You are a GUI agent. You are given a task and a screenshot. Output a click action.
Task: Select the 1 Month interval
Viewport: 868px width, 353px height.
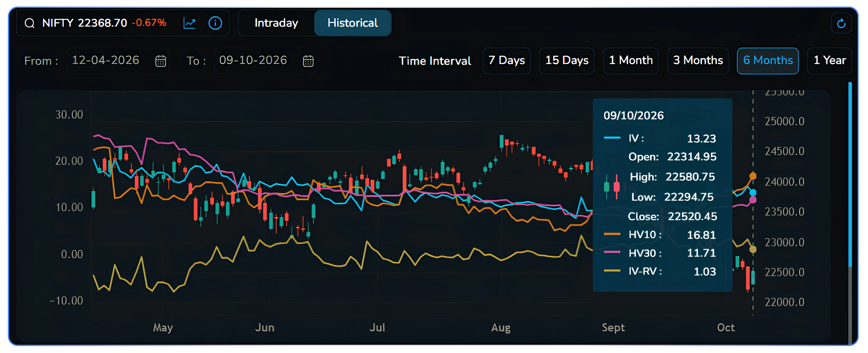(x=631, y=61)
